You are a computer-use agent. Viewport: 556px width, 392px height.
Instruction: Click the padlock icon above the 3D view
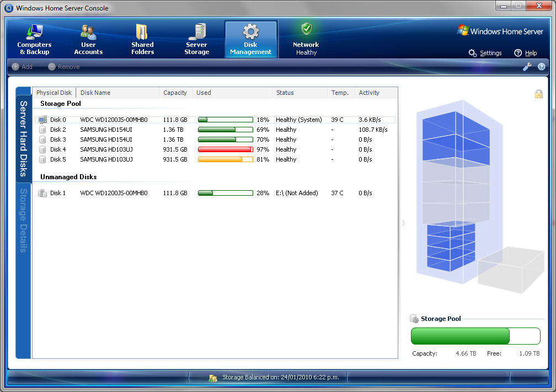tap(538, 94)
